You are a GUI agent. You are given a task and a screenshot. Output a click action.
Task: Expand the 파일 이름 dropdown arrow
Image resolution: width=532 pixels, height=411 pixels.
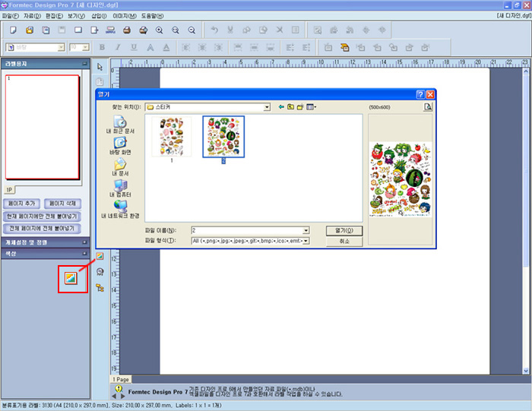pos(306,231)
